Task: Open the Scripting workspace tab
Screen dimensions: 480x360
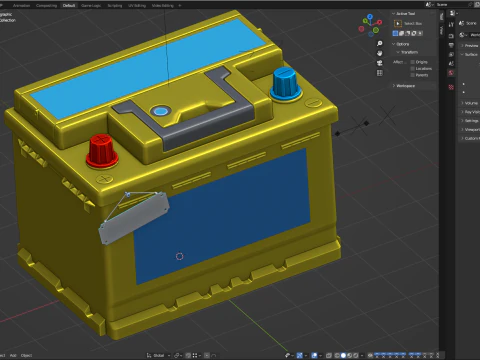Action: (x=115, y=5)
